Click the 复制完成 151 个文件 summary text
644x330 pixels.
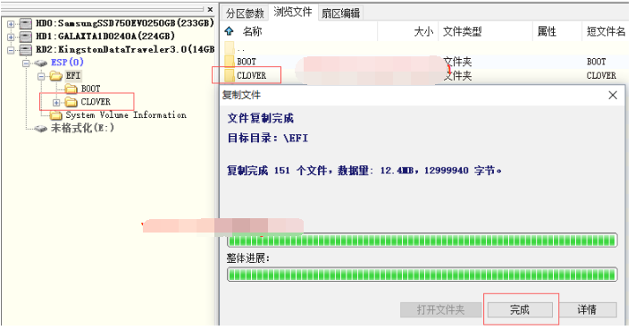364,171
